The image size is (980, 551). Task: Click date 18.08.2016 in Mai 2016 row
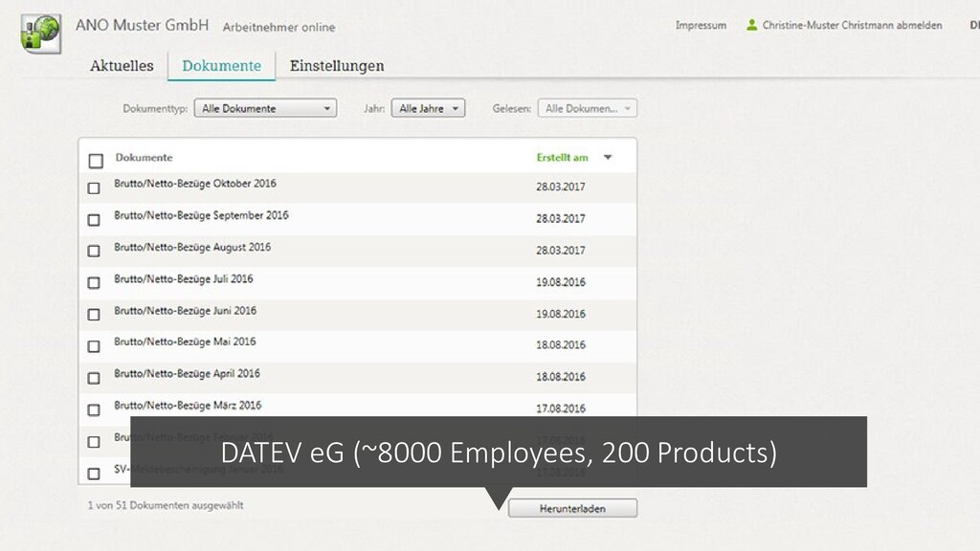561,344
